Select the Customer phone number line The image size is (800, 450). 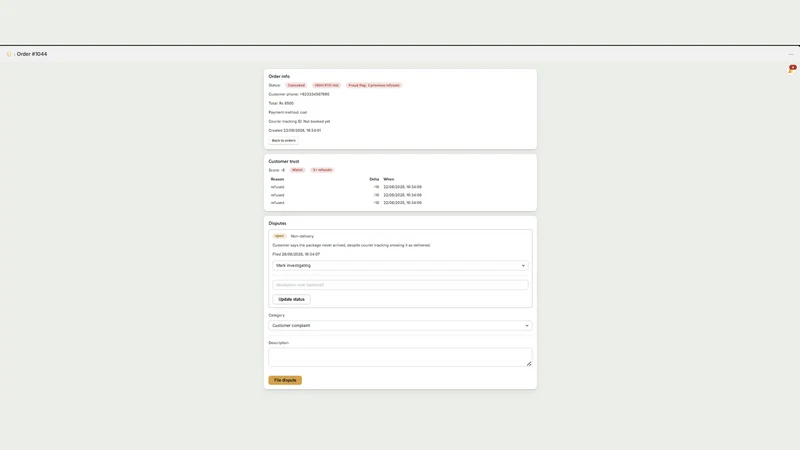point(299,94)
